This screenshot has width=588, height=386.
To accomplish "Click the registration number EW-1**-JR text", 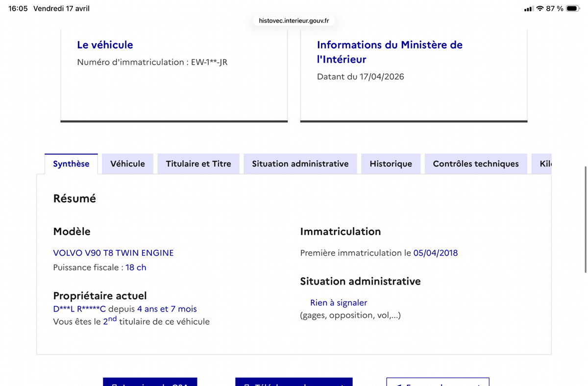I will point(209,62).
